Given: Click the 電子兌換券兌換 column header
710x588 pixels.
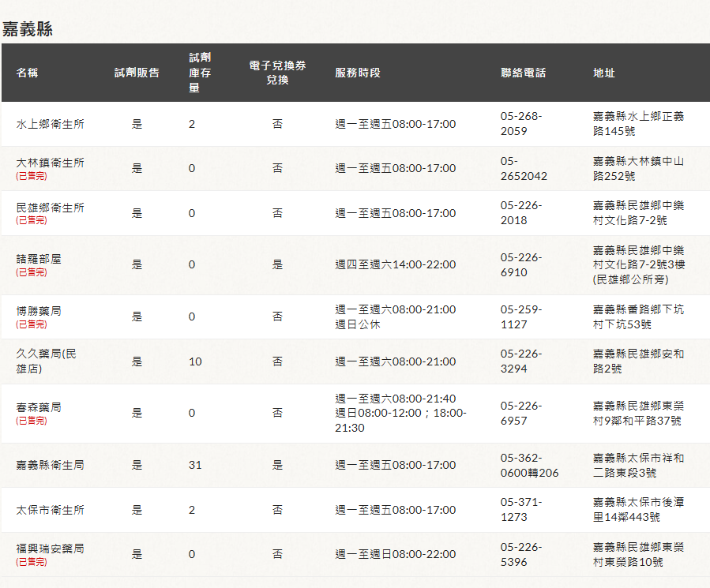Looking at the screenshot, I should [x=277, y=73].
